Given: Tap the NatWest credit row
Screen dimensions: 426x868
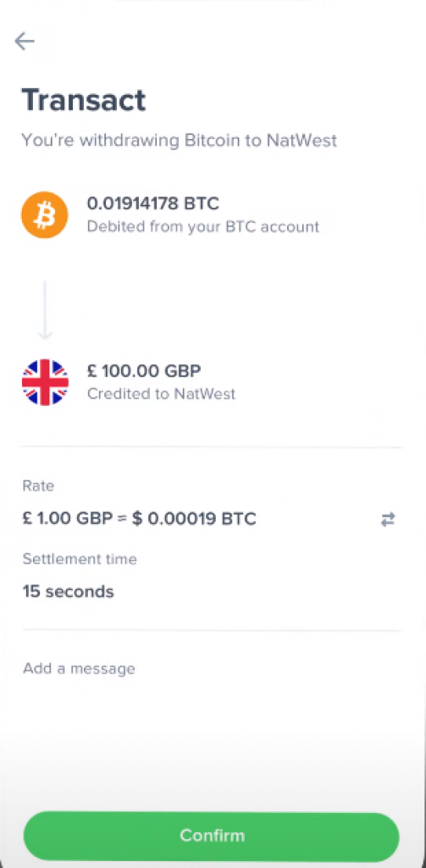Looking at the screenshot, I should click(212, 382).
